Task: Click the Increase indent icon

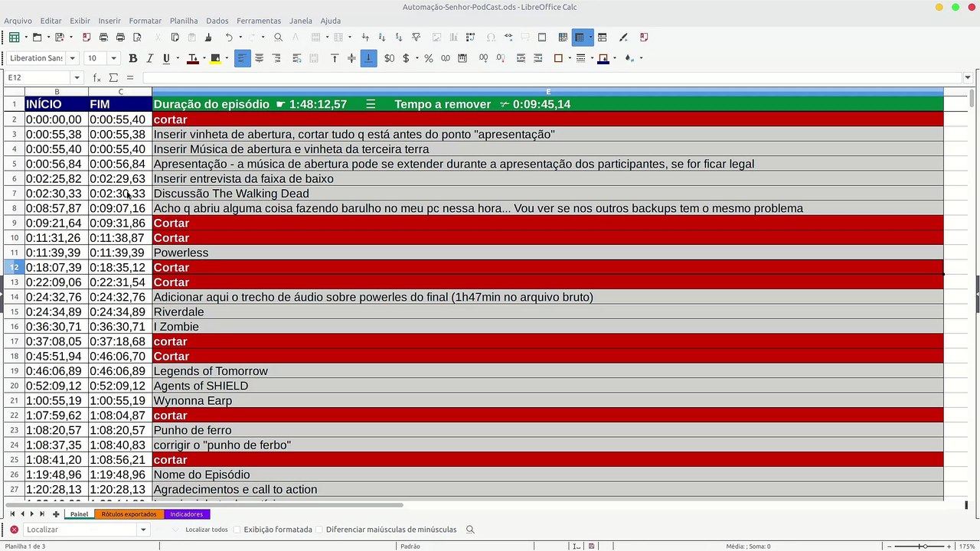Action: [x=521, y=58]
